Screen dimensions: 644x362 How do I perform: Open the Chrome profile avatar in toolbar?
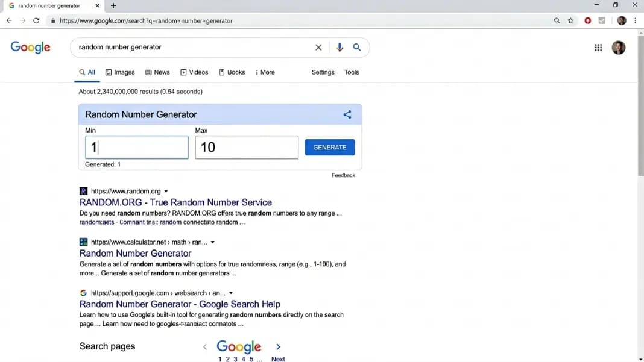coord(622,20)
